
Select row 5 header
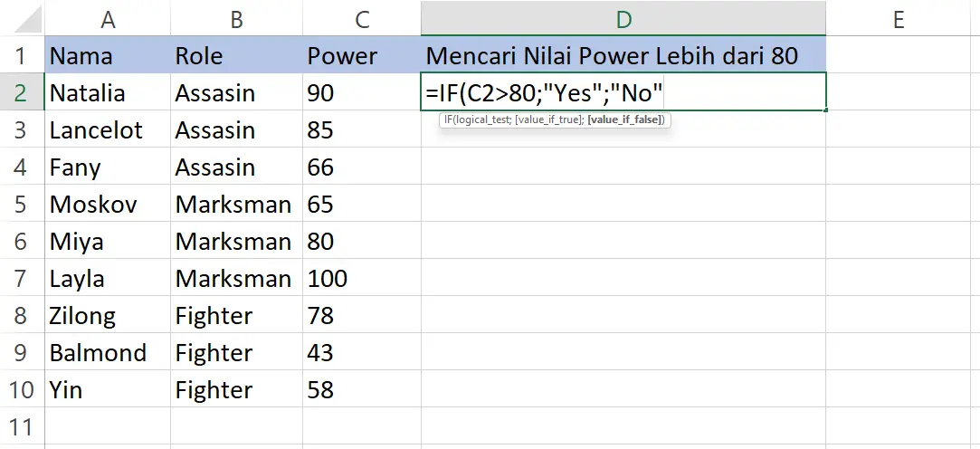pyautogui.click(x=21, y=204)
